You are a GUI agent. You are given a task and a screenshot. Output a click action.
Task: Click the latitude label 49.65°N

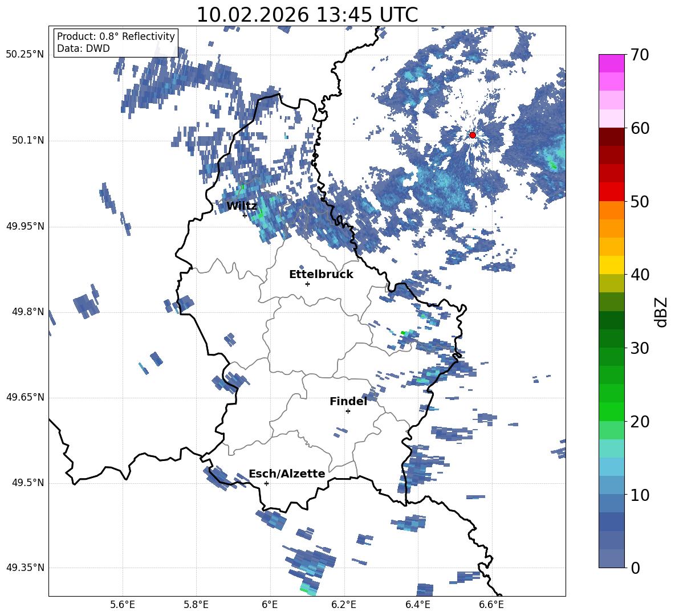25,398
